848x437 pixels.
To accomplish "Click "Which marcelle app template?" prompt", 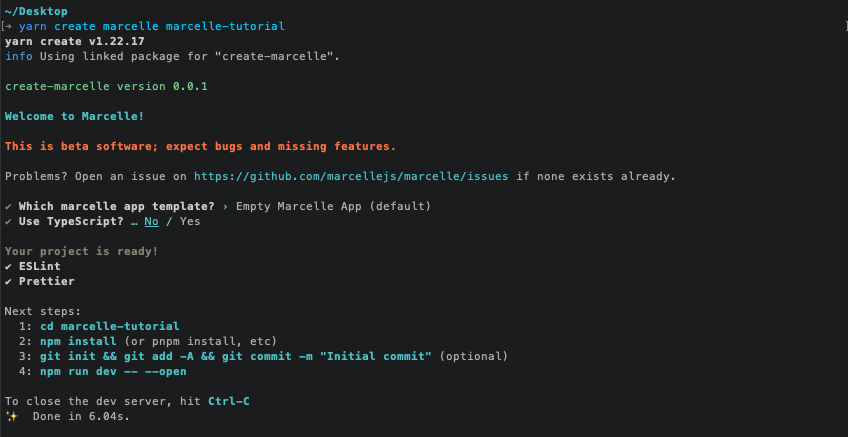I will tap(117, 207).
